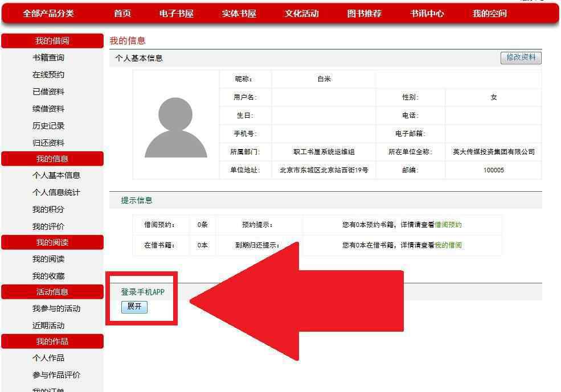Open 我的积分 sidebar item
Screen dimensions: 561x392
pyautogui.click(x=48, y=209)
